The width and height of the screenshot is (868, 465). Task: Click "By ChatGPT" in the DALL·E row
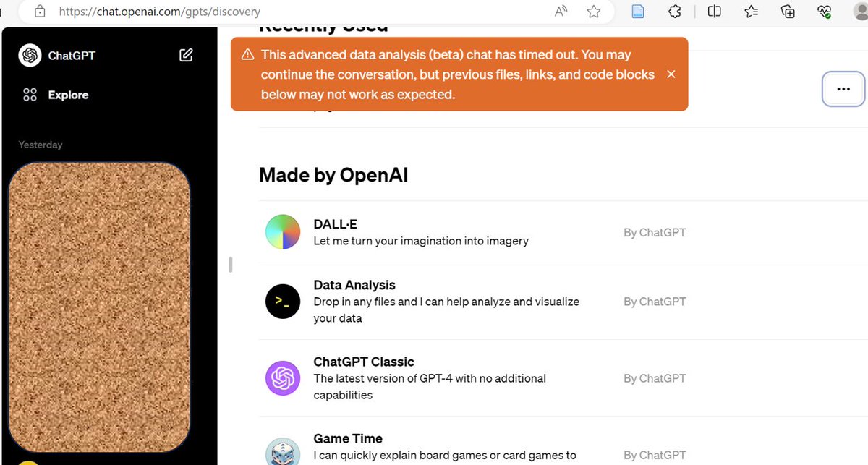(x=655, y=232)
